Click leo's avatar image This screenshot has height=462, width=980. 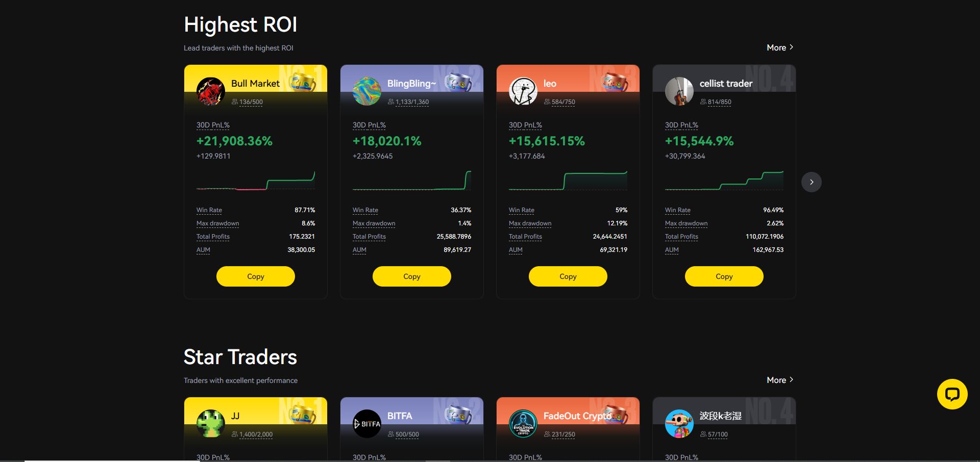(523, 91)
